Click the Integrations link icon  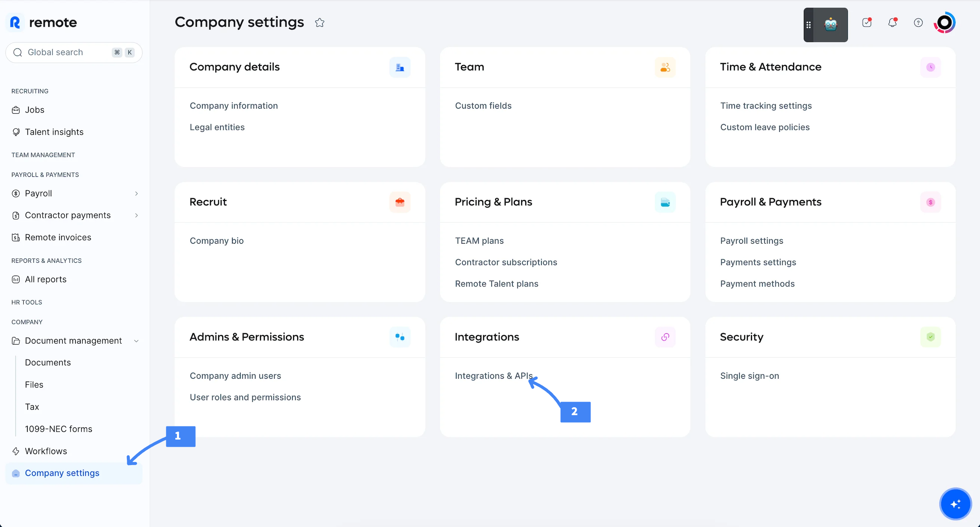[665, 337]
